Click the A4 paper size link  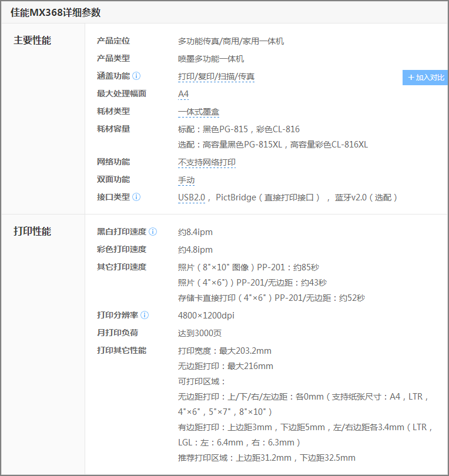[183, 94]
